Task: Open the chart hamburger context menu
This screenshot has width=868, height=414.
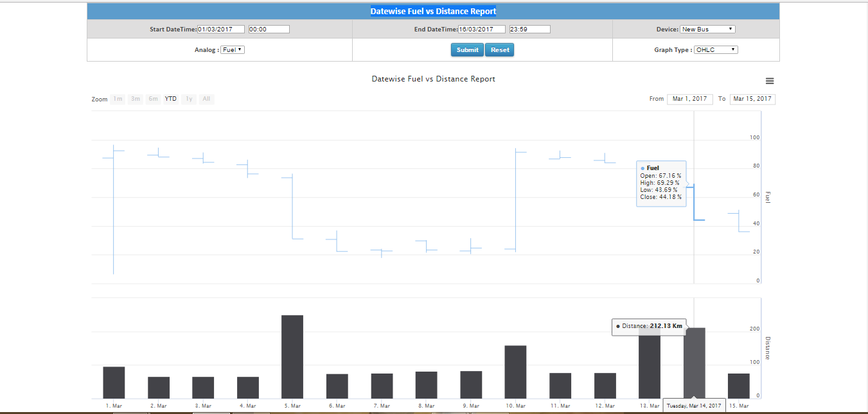Action: coord(770,81)
